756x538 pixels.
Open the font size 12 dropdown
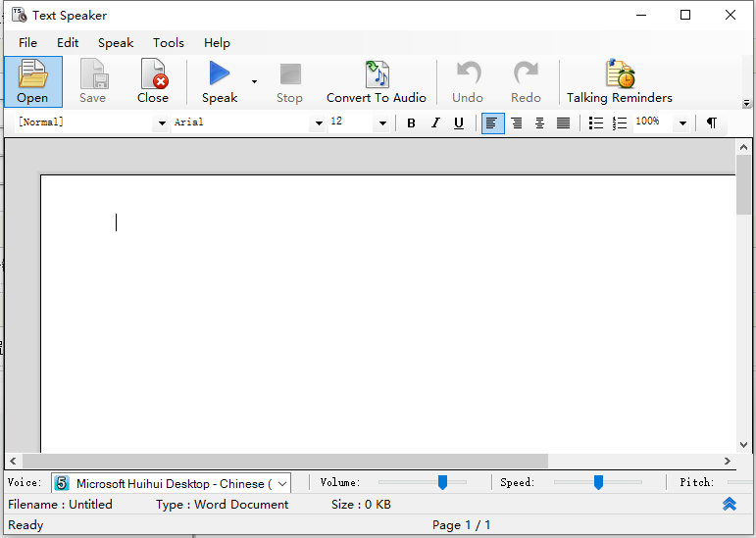click(x=382, y=123)
